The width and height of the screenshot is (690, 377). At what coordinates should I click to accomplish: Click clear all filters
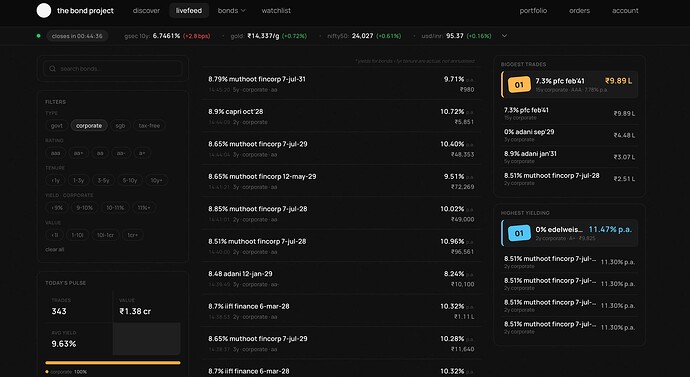(x=55, y=249)
